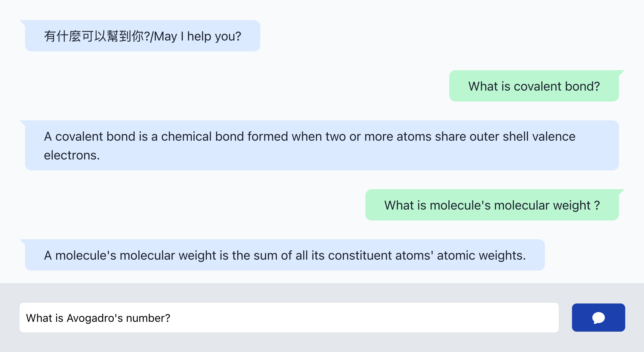Screen dimensions: 644x352
Task: Click the speech bubble send icon
Action: 598,318
